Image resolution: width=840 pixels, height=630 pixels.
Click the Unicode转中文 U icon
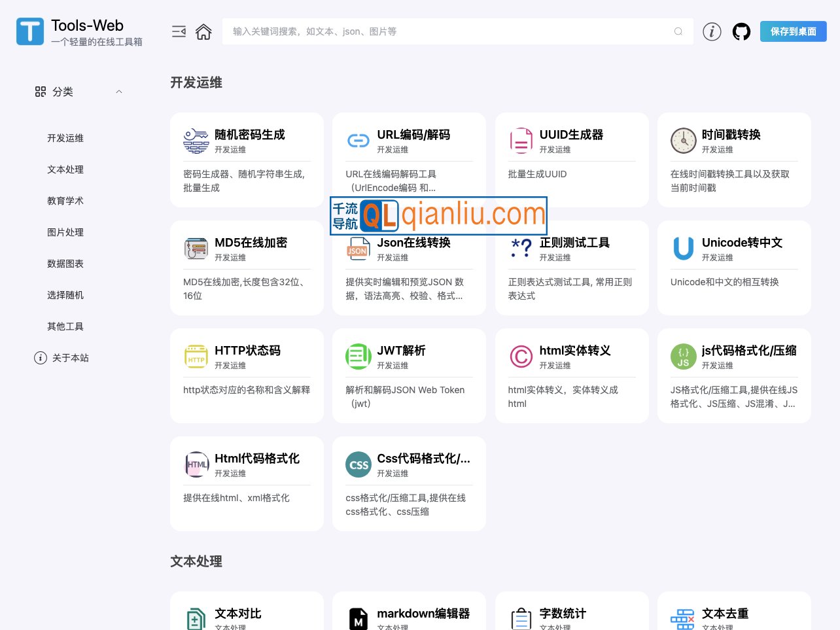point(683,249)
